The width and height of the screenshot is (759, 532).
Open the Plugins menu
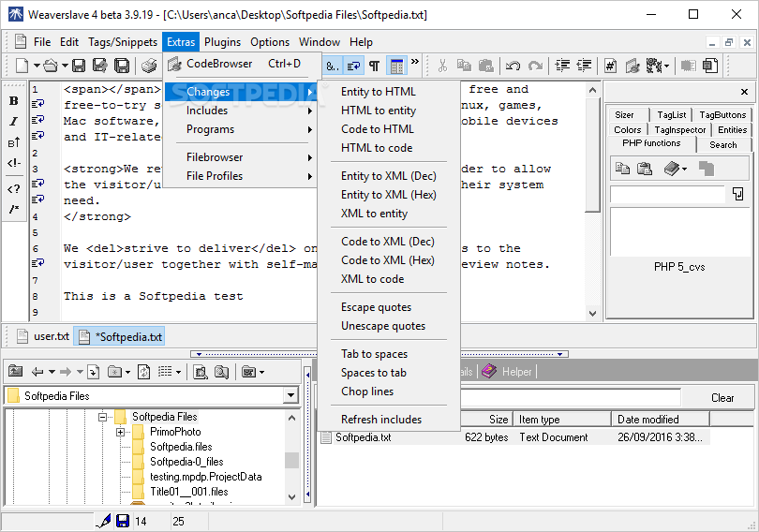[222, 42]
